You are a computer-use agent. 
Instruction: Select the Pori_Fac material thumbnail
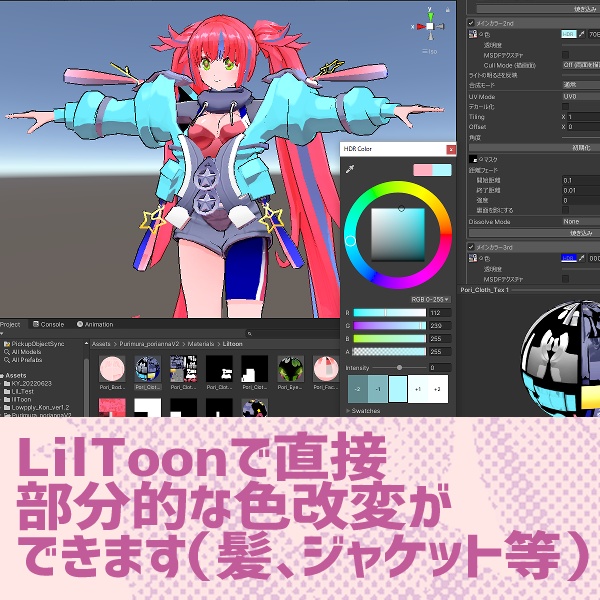pyautogui.click(x=326, y=369)
